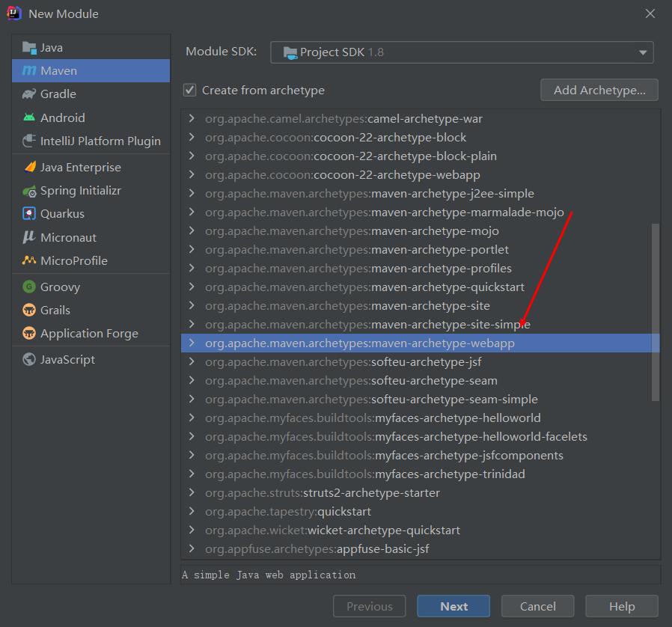Image resolution: width=672 pixels, height=627 pixels.
Task: Click the IntelliJ logo in title bar
Action: 14,13
